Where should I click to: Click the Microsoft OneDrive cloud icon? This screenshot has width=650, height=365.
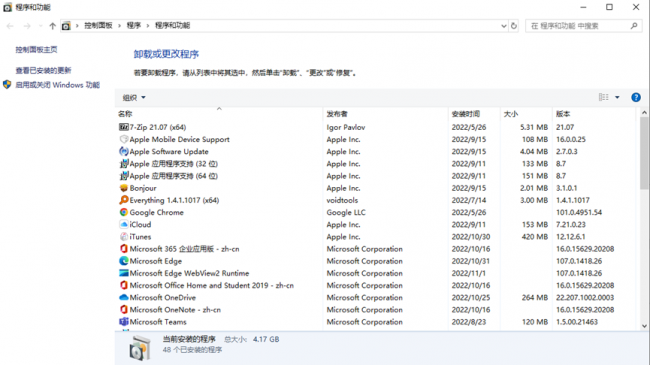pyautogui.click(x=124, y=297)
